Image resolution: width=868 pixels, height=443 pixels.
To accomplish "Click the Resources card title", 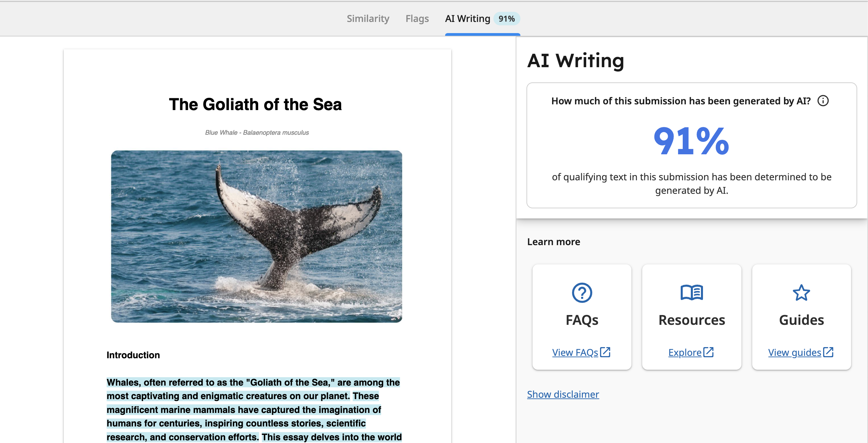I will pos(691,320).
